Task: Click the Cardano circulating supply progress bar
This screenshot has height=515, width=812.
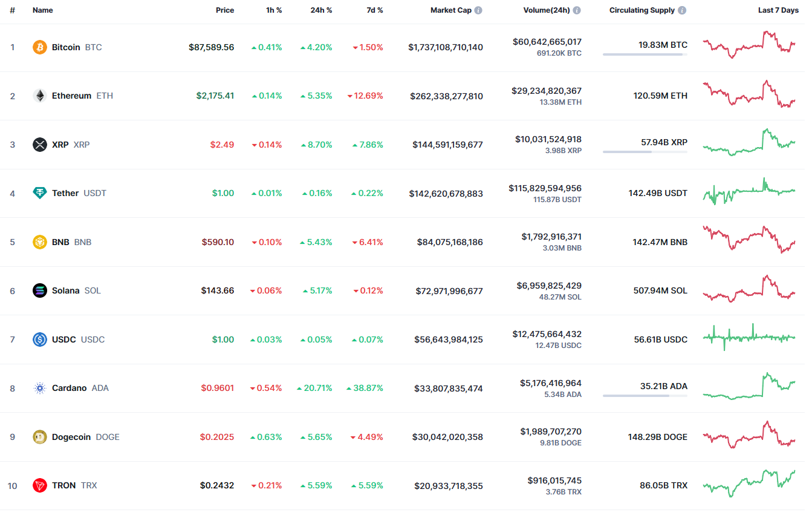Action: pyautogui.click(x=645, y=396)
